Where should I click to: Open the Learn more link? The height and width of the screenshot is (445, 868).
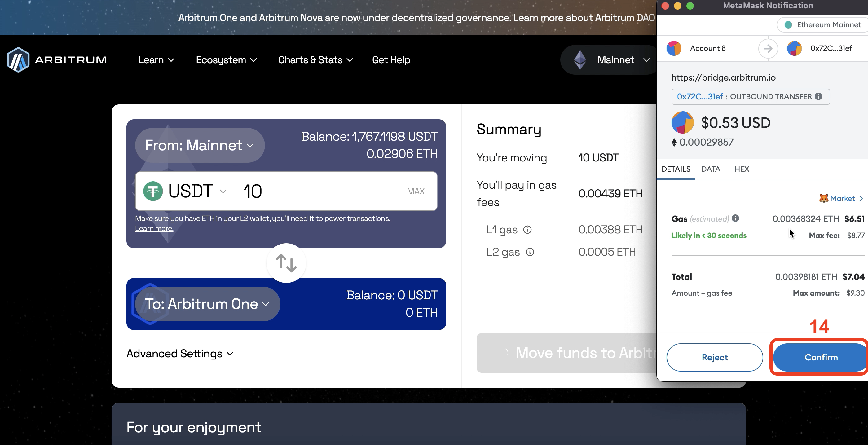click(x=154, y=228)
